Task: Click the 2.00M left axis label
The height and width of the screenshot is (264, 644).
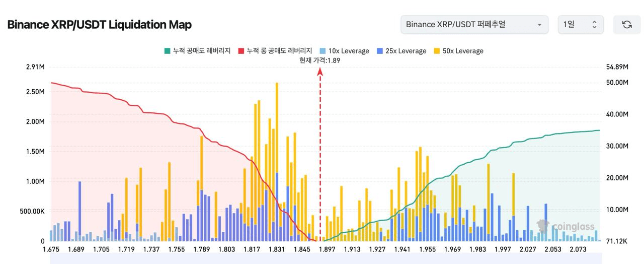Action: point(34,121)
